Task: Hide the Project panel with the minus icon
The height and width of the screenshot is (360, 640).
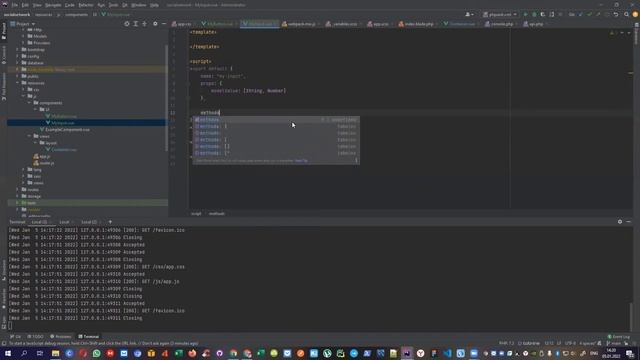Action: coord(164,24)
